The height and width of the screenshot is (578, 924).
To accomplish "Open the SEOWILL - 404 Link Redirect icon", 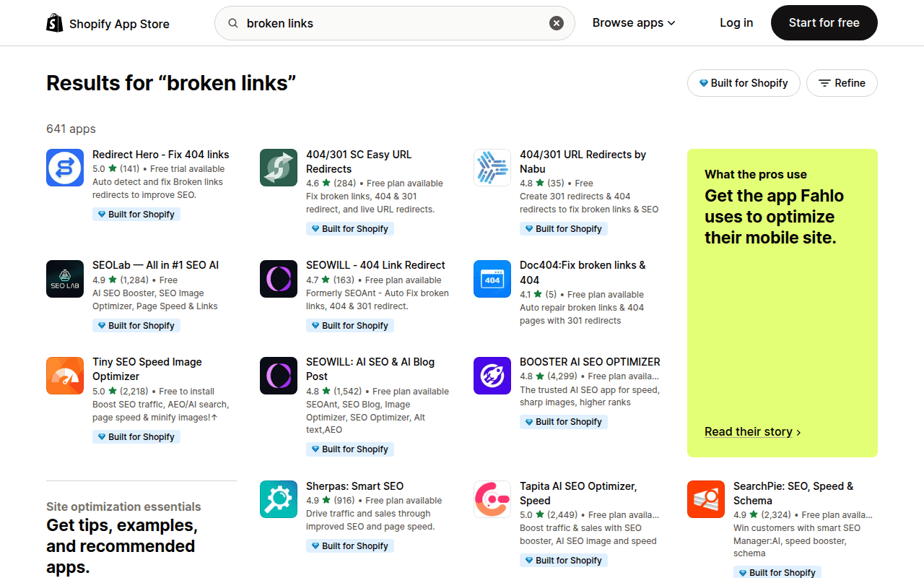I will 279,279.
